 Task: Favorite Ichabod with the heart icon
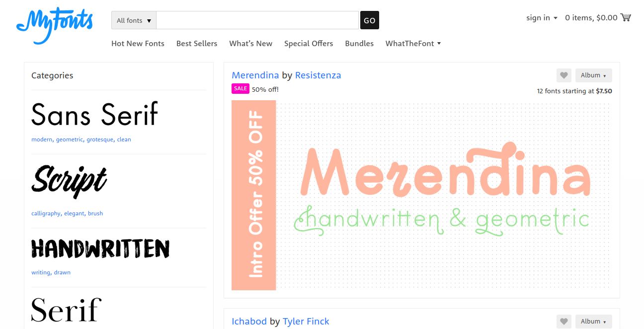pos(563,322)
